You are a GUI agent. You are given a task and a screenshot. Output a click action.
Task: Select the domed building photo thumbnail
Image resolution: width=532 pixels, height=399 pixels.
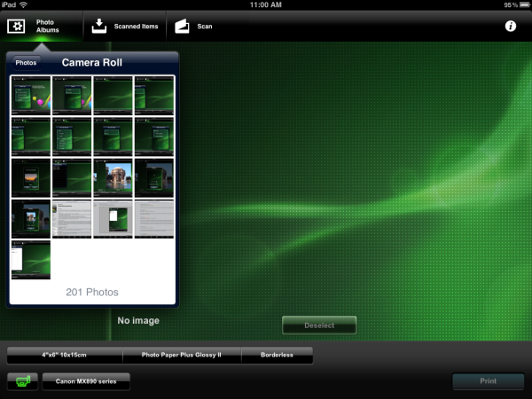tap(113, 178)
